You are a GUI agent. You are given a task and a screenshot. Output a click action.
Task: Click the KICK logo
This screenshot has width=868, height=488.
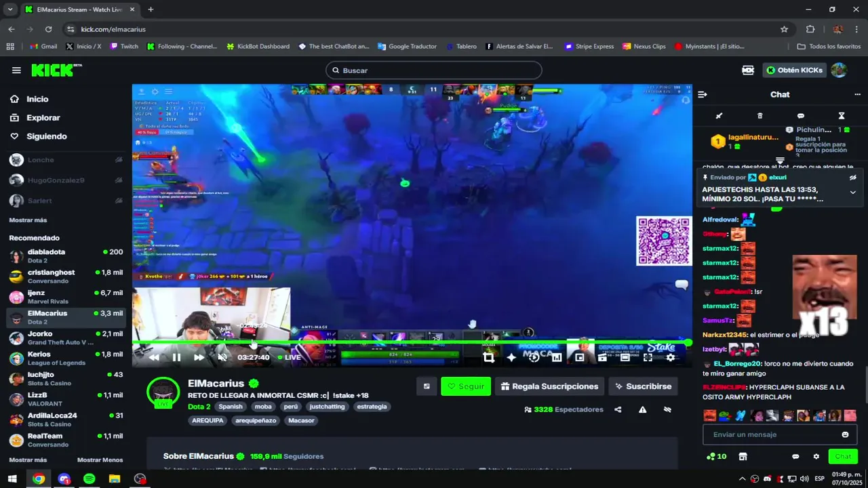click(56, 70)
